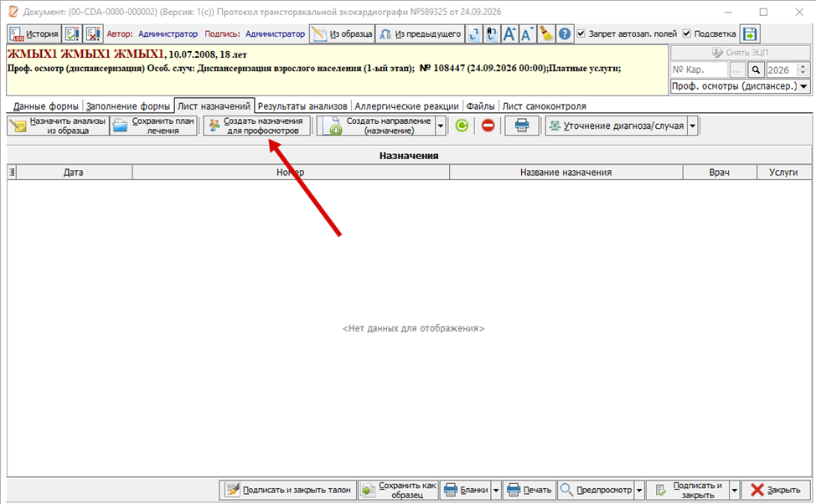The width and height of the screenshot is (816, 504).
Task: Expand the Бланки dropdown arrow
Action: pos(496,490)
